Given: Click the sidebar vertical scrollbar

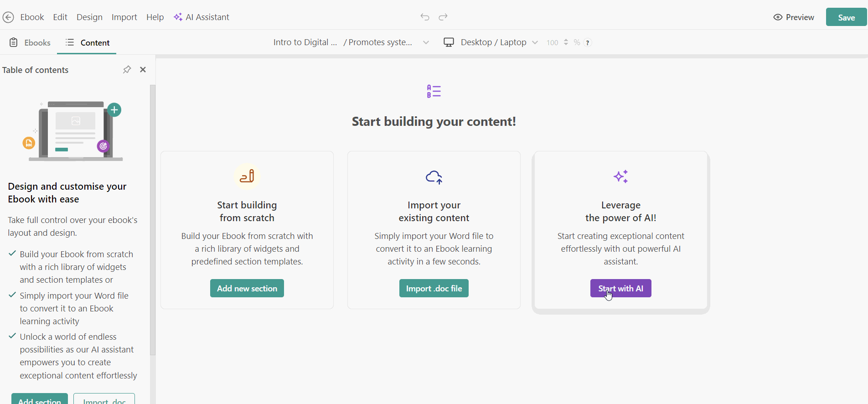Looking at the screenshot, I should (x=152, y=219).
